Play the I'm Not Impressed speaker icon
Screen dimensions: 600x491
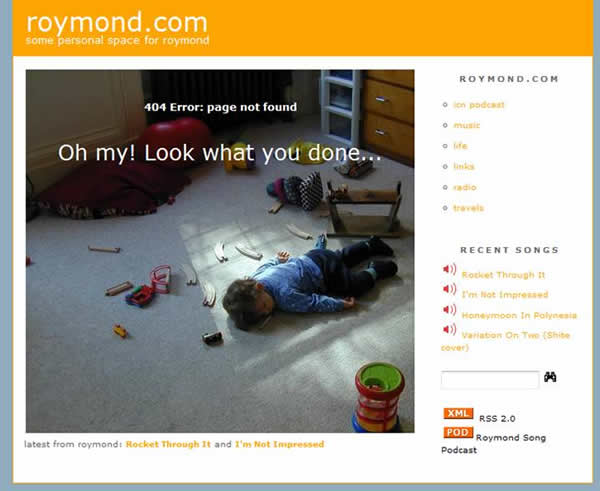coord(449,289)
